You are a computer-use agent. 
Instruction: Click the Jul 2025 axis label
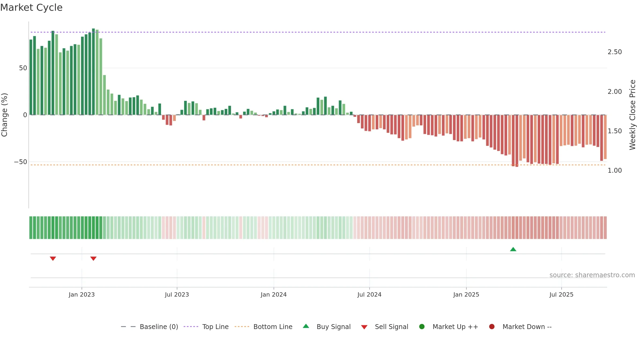[x=561, y=295]
